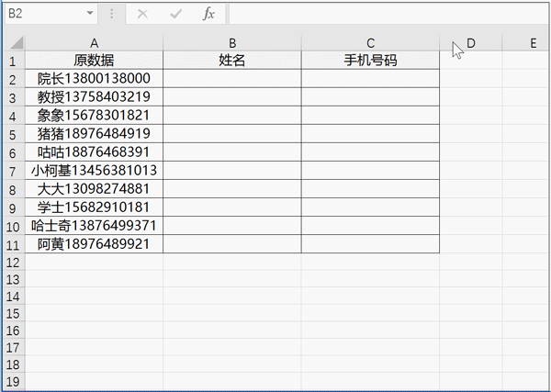The height and width of the screenshot is (392, 551).
Task: Select empty 手机号码 cell beside 阿黄18976489921
Action: [370, 244]
